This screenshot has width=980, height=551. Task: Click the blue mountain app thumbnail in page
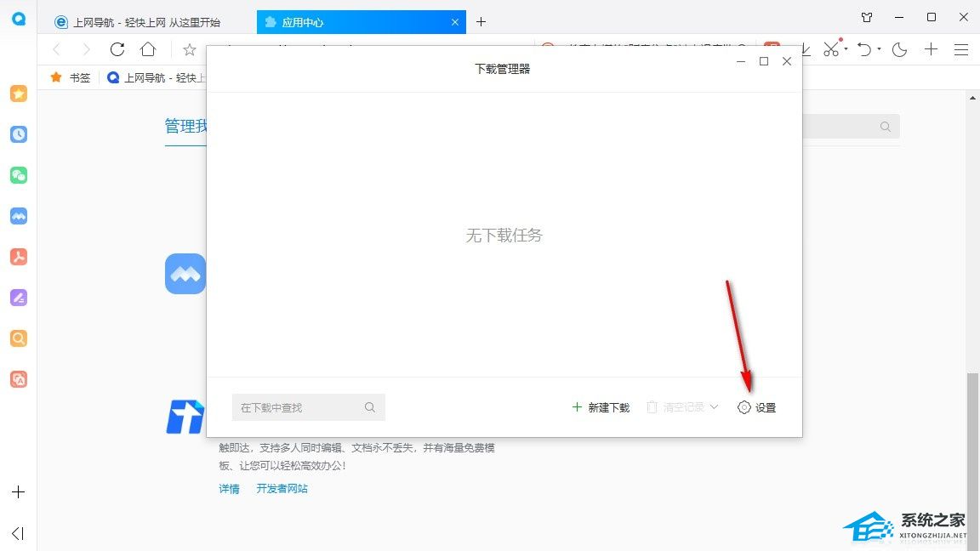185,274
